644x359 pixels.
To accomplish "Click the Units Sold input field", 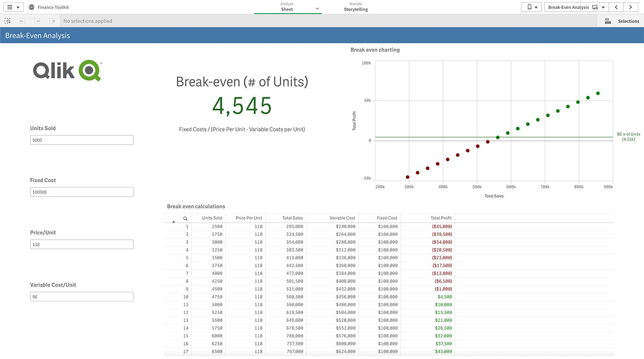I will [82, 140].
